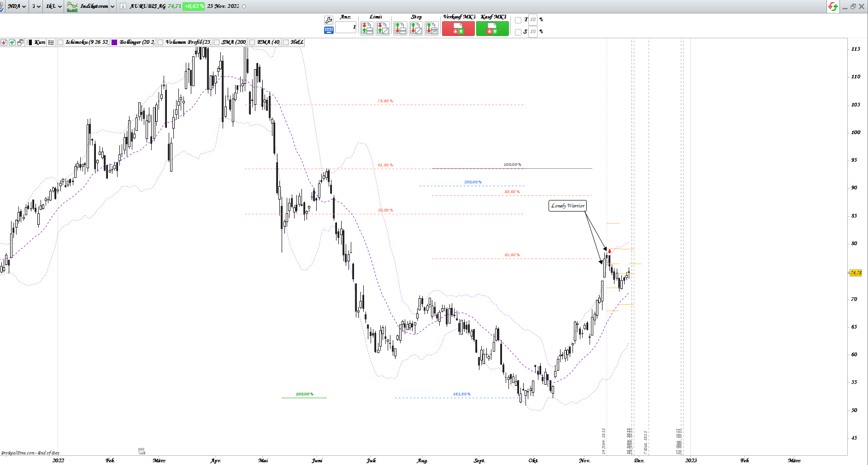
Task: Click the Volumen Profil label
Action: (x=188, y=42)
